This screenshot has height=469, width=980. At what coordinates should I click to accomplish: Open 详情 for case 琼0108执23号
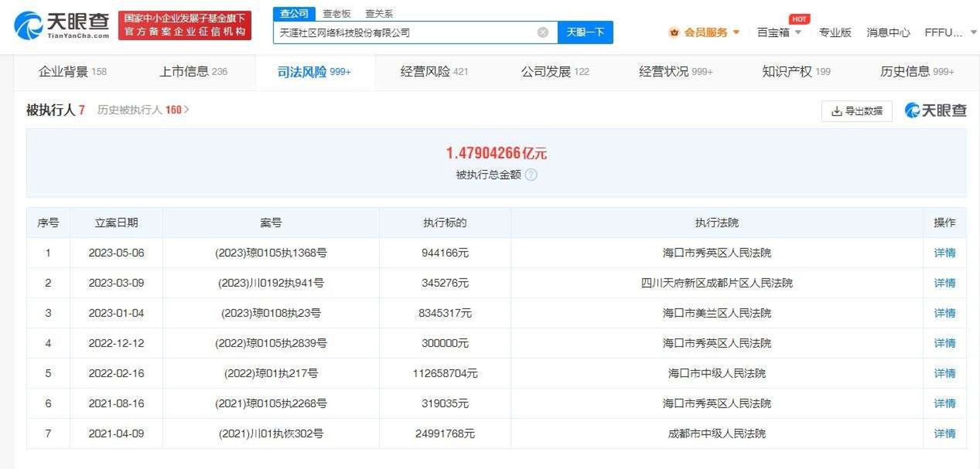pos(944,313)
